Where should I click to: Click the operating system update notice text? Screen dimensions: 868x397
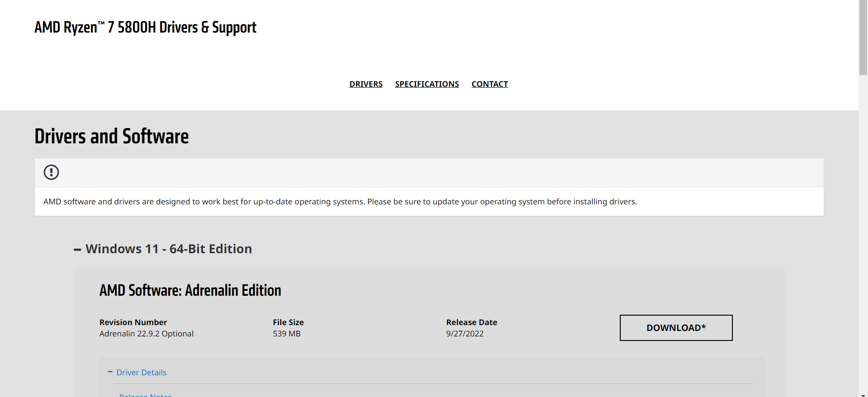(340, 202)
